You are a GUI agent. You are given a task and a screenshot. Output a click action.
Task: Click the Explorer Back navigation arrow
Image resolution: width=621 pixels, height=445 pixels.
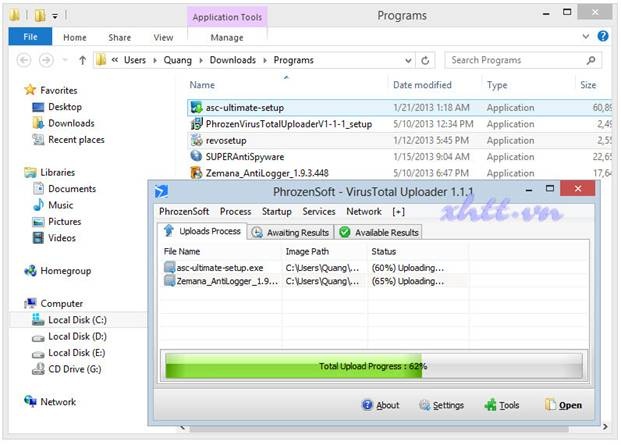(24, 60)
